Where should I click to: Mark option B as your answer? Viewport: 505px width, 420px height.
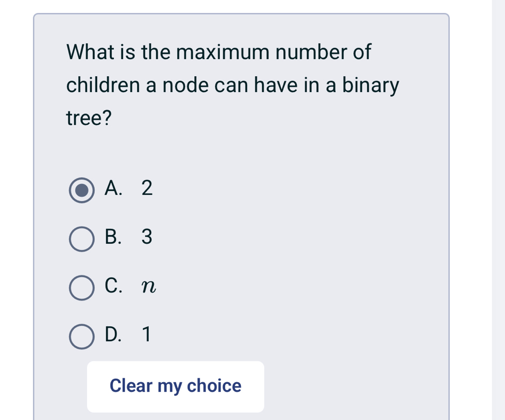[x=81, y=240]
